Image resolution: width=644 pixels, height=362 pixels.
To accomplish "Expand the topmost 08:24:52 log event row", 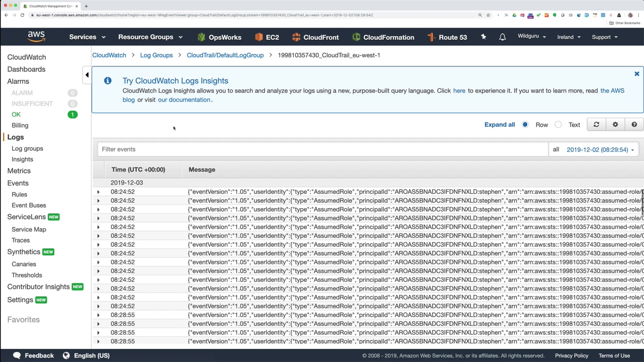I will point(99,192).
